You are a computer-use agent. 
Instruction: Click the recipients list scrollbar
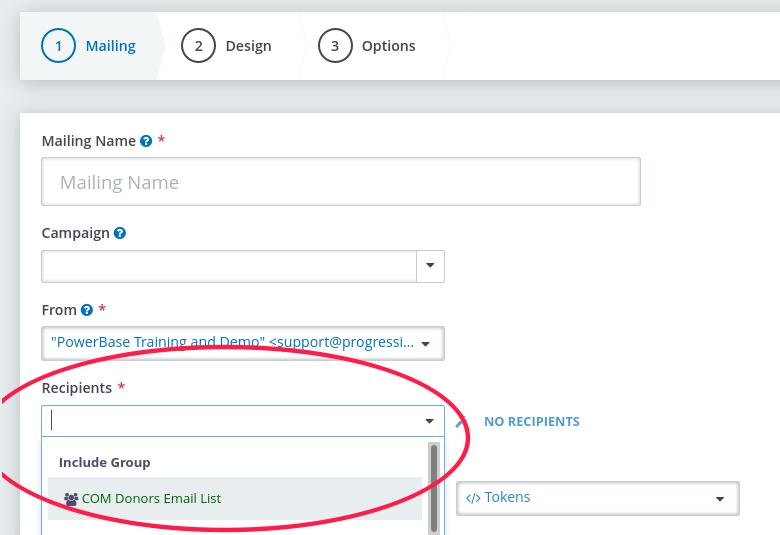(434, 489)
